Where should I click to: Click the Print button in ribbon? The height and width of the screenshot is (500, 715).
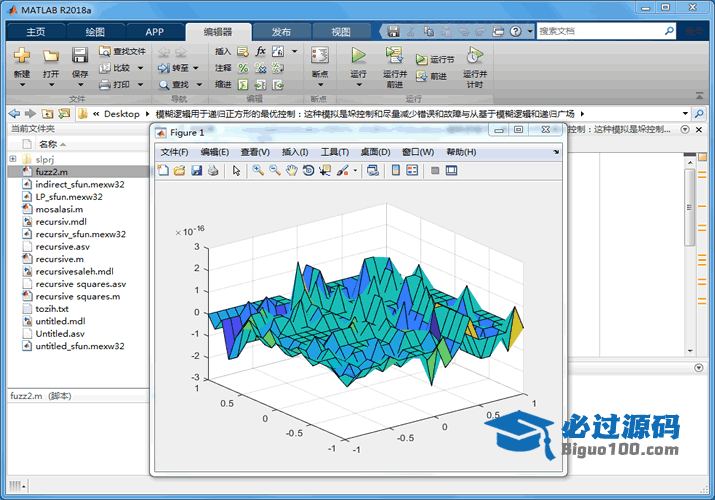(x=115, y=85)
